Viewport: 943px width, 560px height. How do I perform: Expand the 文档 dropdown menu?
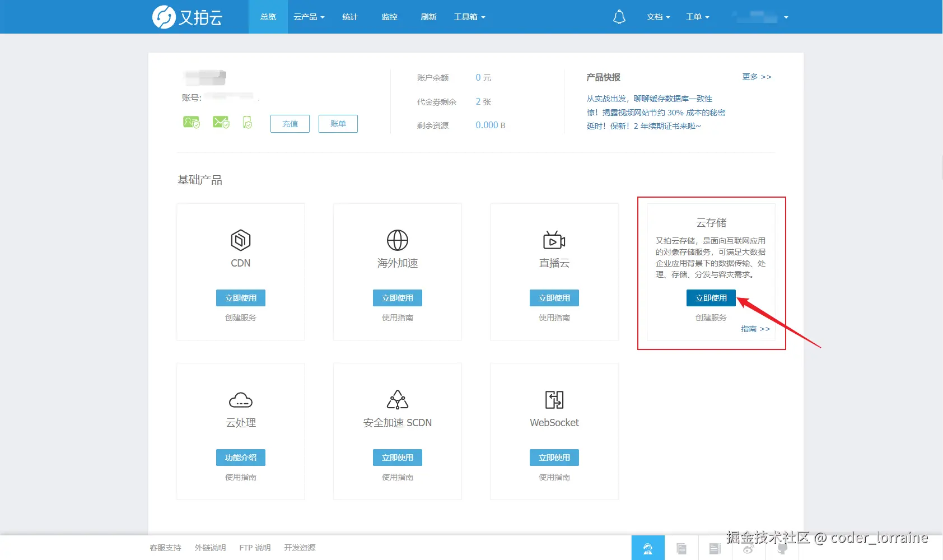coord(658,17)
